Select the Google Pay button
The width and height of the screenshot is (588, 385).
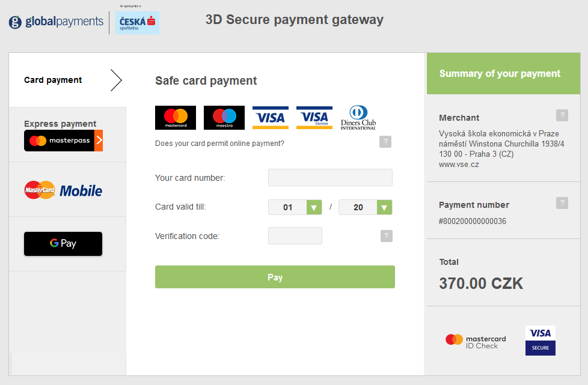[63, 244]
